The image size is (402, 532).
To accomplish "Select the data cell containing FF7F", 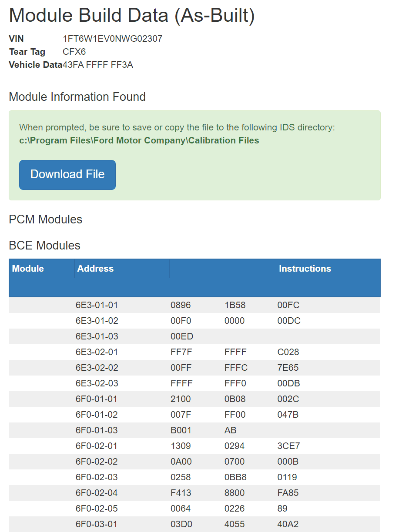I will 181,352.
